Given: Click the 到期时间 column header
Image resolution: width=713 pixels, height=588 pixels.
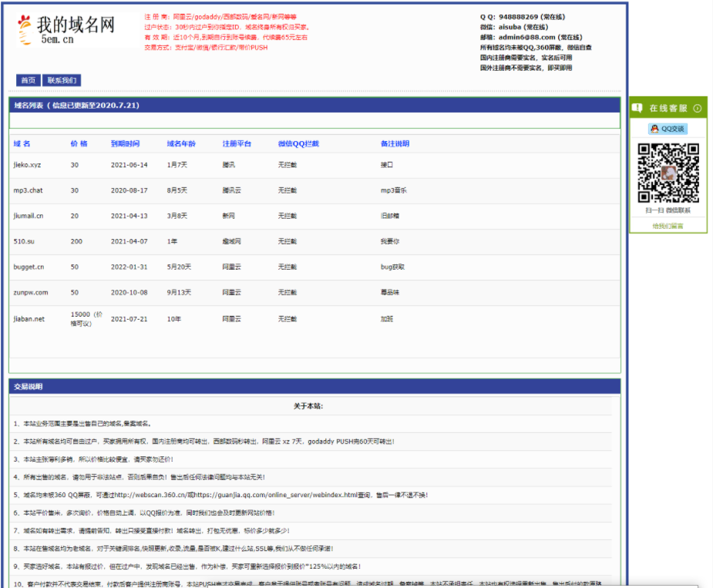Looking at the screenshot, I should pos(125,144).
